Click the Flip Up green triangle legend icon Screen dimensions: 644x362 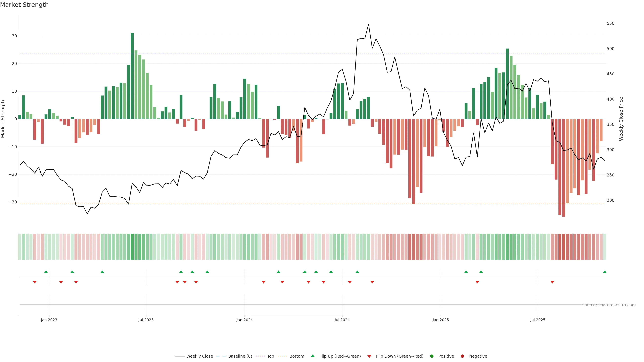(x=312, y=356)
